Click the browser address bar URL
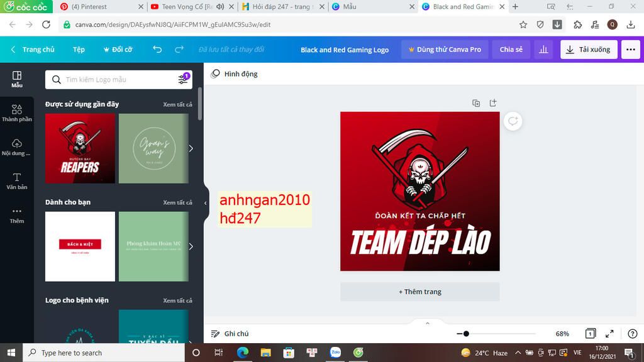Screen dimensions: 644x362 point(172,25)
